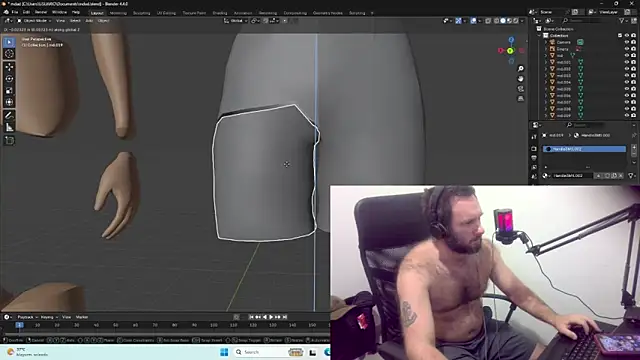This screenshot has width=640, height=360.
Task: Switch to the Sculpting workspace tab
Action: tap(142, 13)
